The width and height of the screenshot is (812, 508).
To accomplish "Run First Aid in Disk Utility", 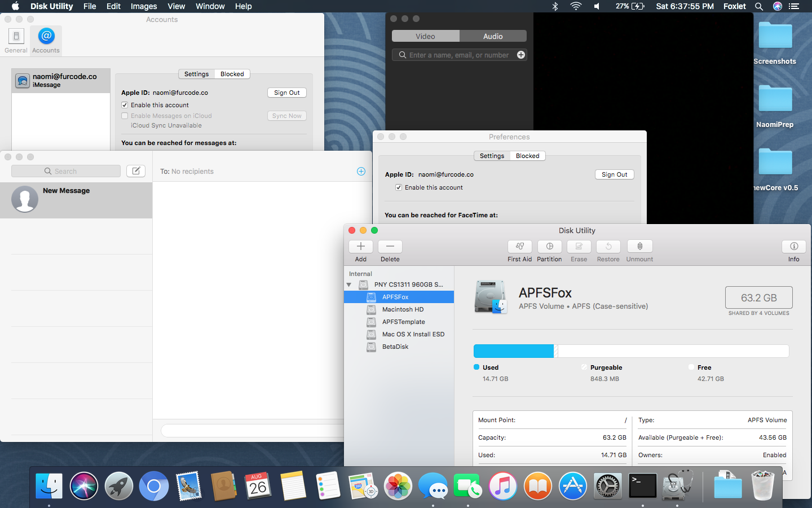I will pos(520,246).
